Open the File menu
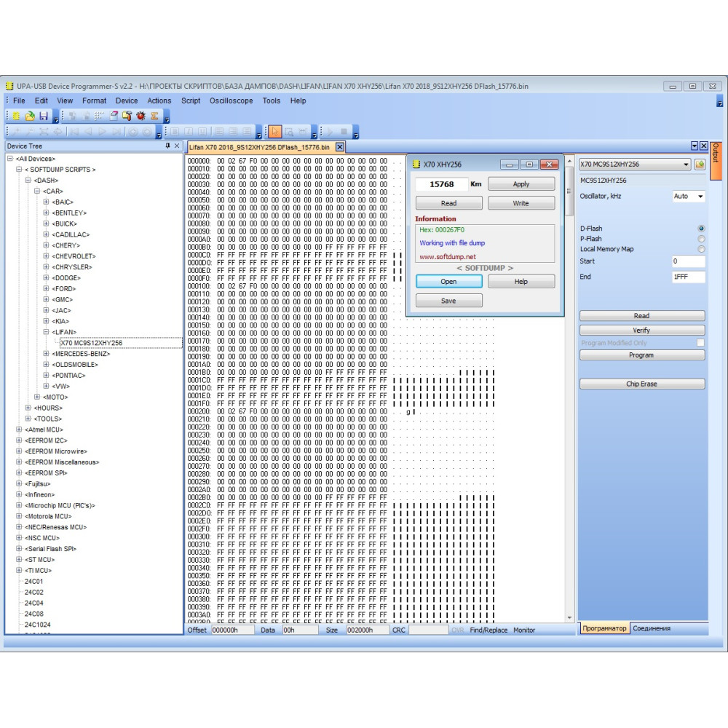728x728 pixels. coord(19,100)
